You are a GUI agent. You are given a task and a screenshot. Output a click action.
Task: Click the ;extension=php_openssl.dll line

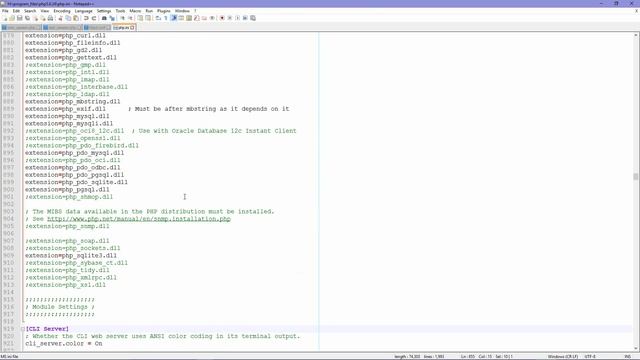[73, 138]
